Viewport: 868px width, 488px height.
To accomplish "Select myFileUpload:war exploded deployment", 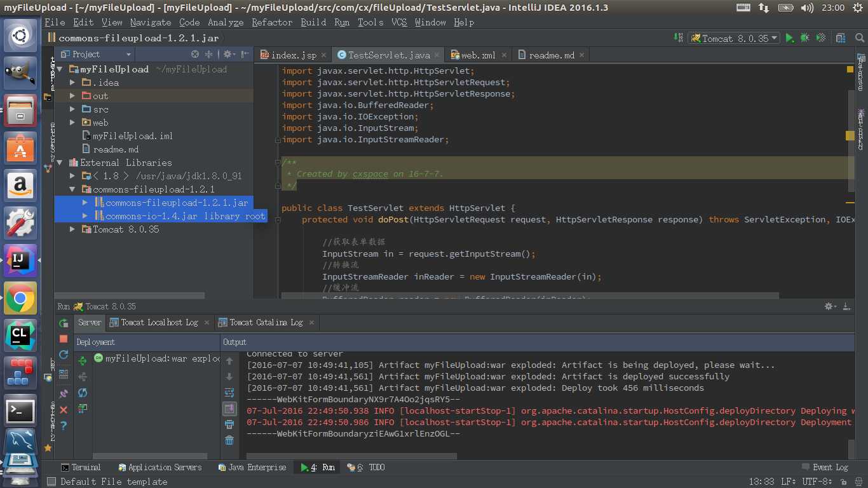I will 156,358.
